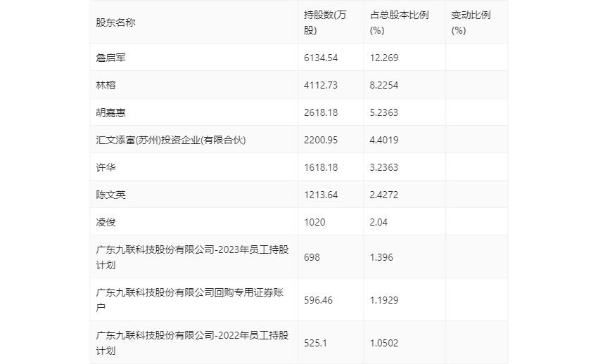Select the 回购专用证券账户 shareholder name
The image size is (598, 364).
[190, 300]
